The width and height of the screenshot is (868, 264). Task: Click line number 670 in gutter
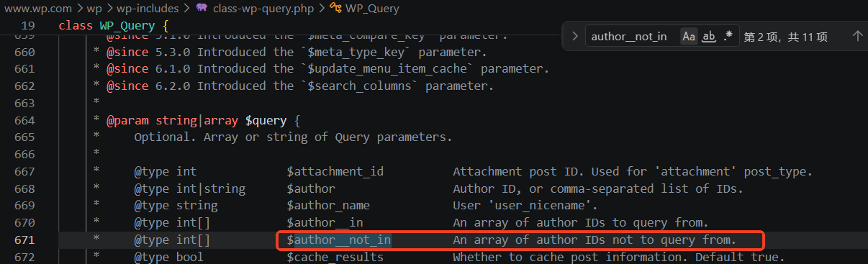coord(24,223)
